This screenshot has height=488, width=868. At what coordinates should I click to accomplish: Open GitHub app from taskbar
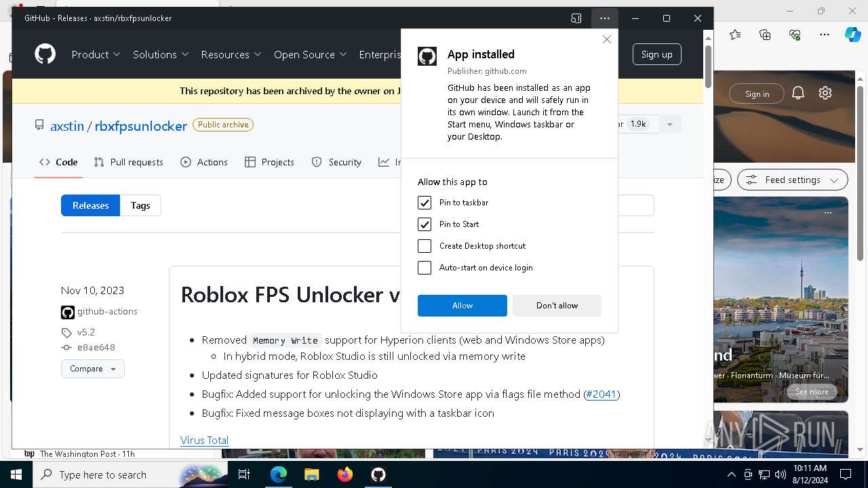378,474
